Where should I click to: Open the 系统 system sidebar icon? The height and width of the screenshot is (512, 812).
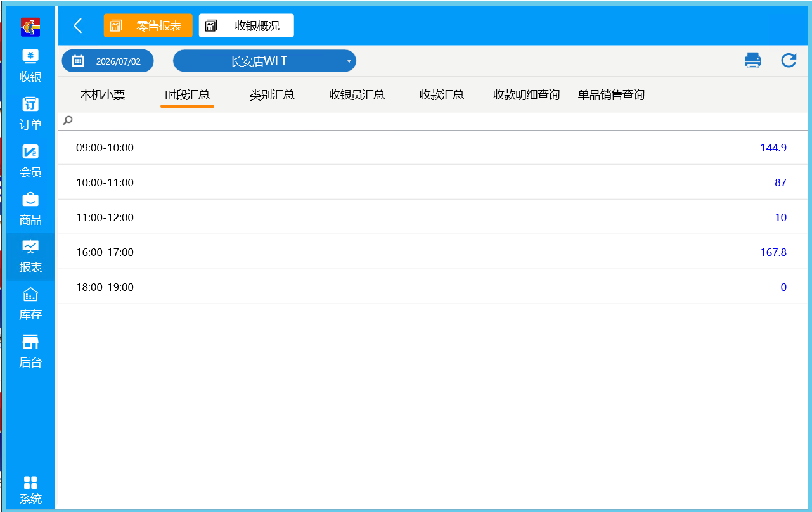tap(30, 490)
